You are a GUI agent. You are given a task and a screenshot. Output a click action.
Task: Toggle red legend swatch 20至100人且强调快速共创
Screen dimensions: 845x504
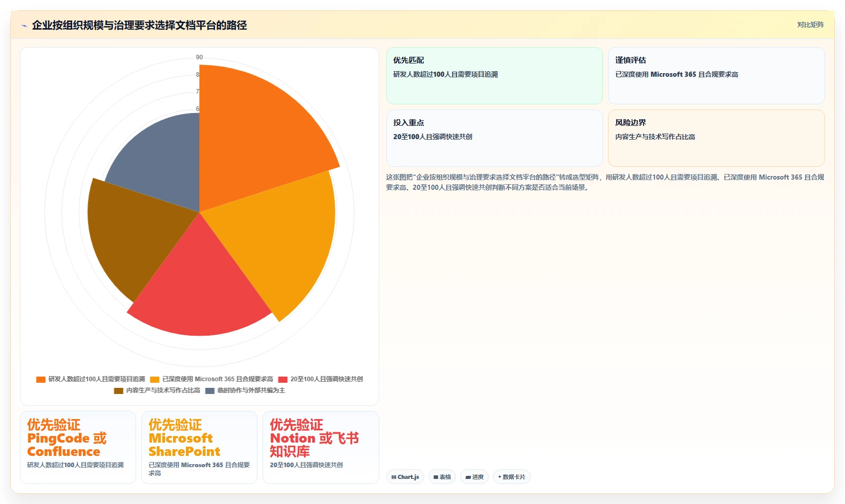(x=283, y=379)
